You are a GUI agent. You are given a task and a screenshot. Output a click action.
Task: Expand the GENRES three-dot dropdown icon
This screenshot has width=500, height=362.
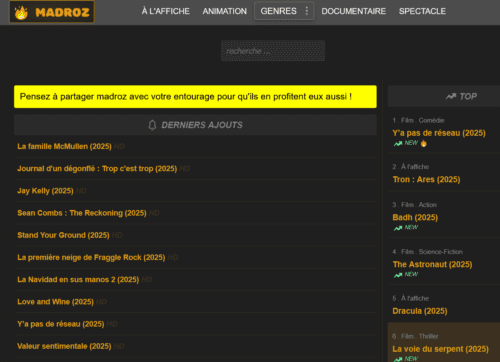point(307,11)
